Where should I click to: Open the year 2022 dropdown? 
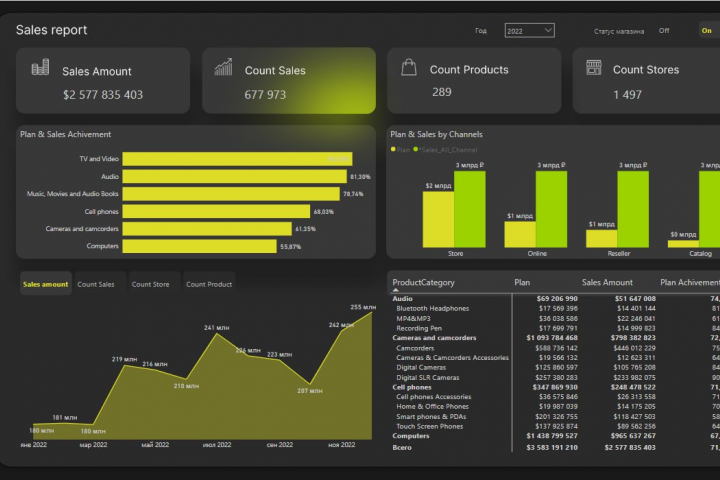click(x=529, y=31)
